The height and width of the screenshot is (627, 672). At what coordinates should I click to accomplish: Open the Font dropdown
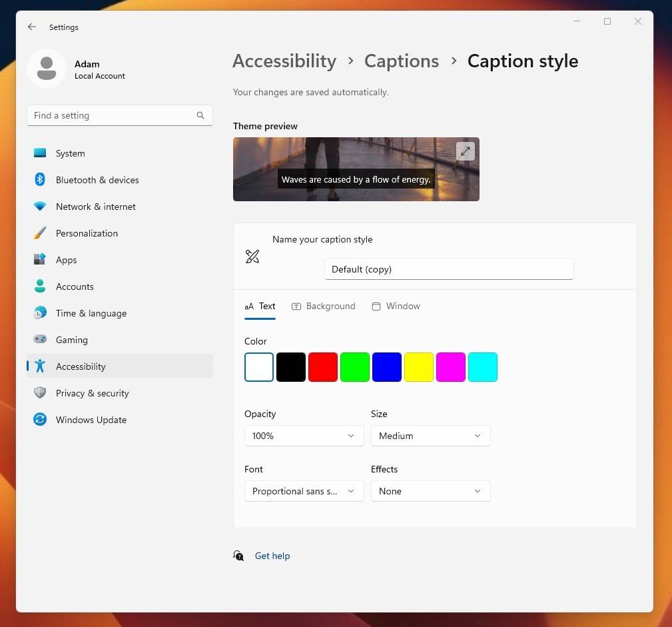(304, 491)
